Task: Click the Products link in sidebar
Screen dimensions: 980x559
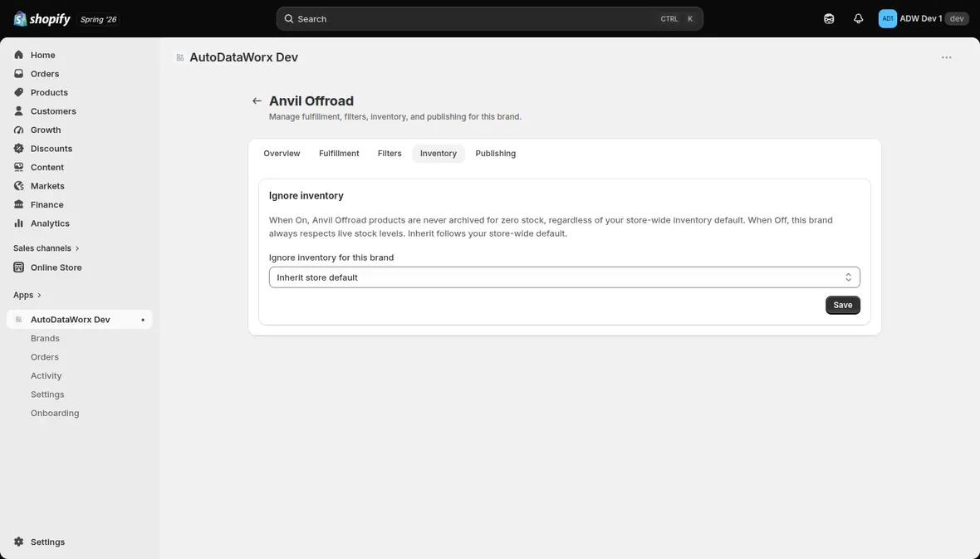Action: click(49, 92)
